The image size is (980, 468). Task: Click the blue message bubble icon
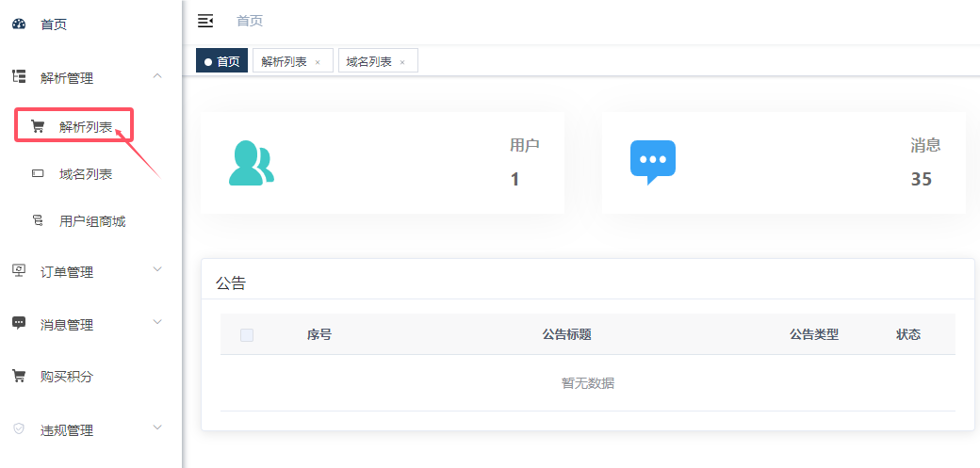(652, 163)
